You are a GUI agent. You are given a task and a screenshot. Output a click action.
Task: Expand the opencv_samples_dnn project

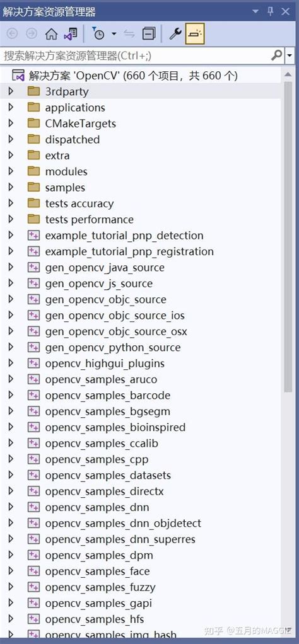point(11,507)
